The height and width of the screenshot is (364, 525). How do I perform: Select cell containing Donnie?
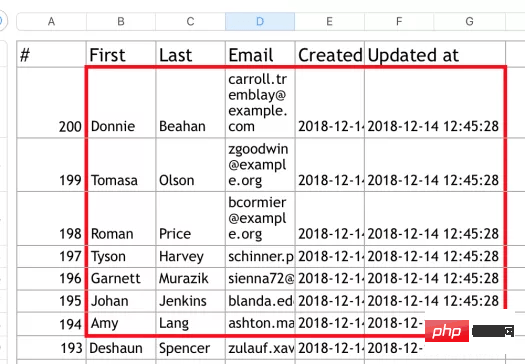(121, 102)
